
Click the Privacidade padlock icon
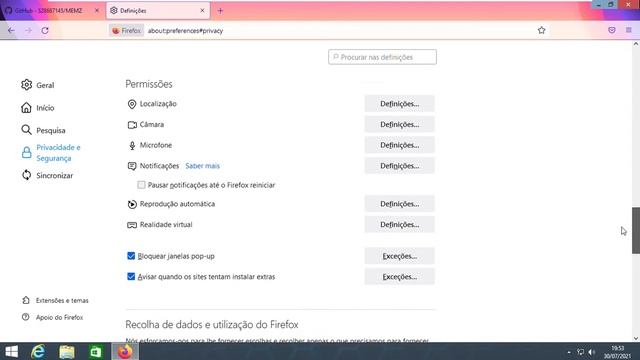[27, 152]
